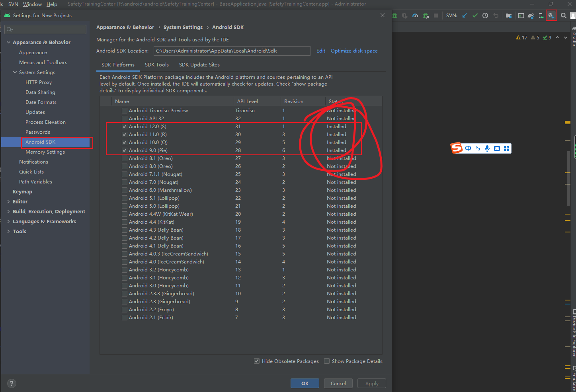
Task: Sort table by API Level column header
Action: pos(257,101)
